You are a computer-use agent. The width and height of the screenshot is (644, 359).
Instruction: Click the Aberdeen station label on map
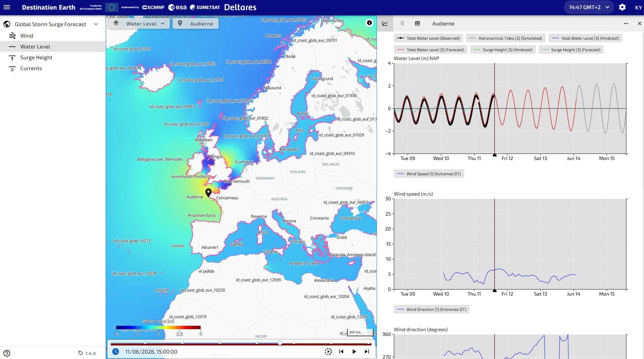click(x=203, y=140)
